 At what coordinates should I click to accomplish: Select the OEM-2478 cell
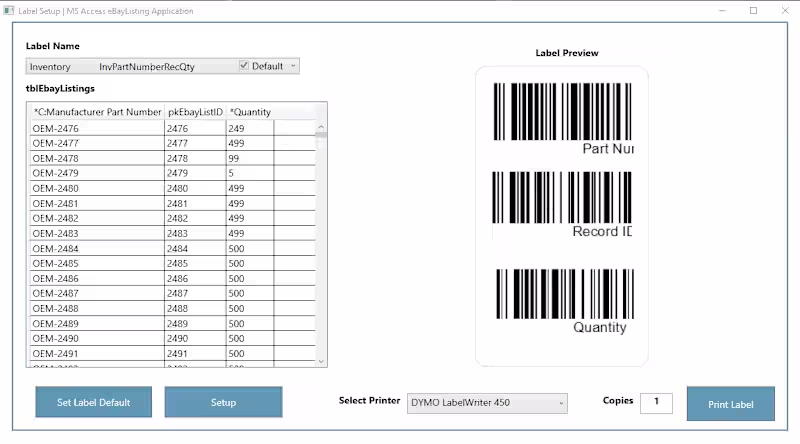pyautogui.click(x=97, y=158)
